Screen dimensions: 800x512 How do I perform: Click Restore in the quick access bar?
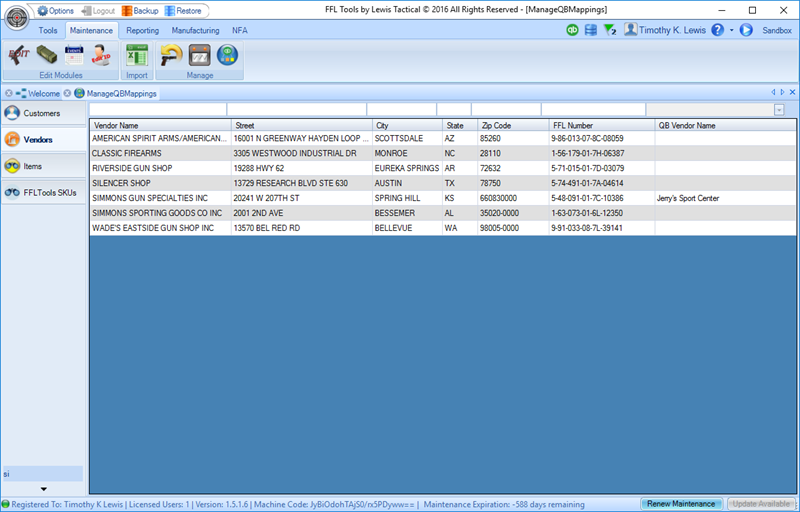(183, 11)
